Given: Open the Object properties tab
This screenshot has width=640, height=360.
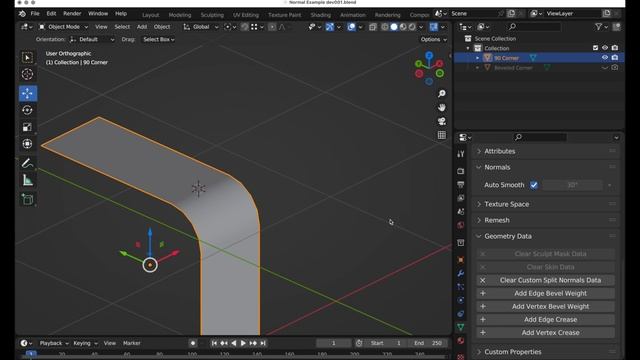Looking at the screenshot, I should [461, 260].
